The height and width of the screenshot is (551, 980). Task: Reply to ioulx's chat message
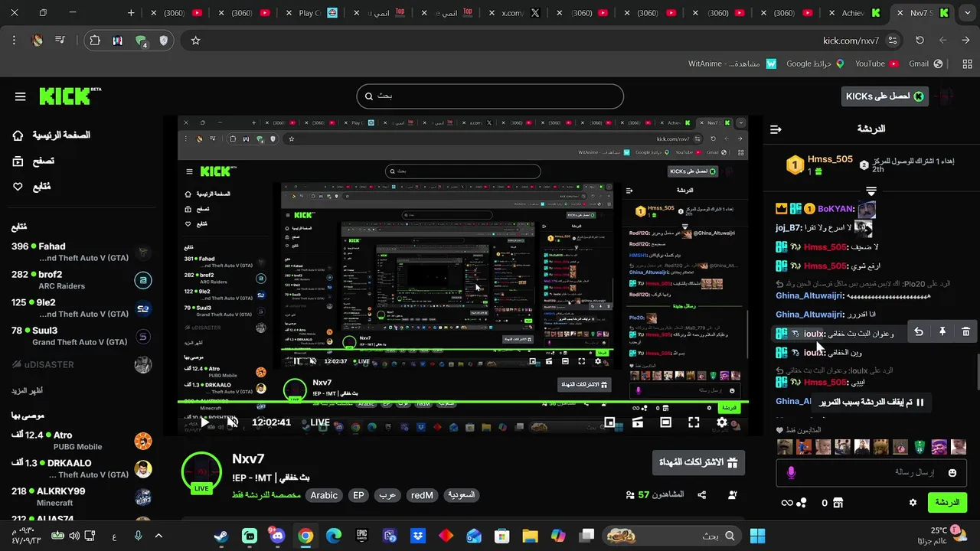(919, 331)
